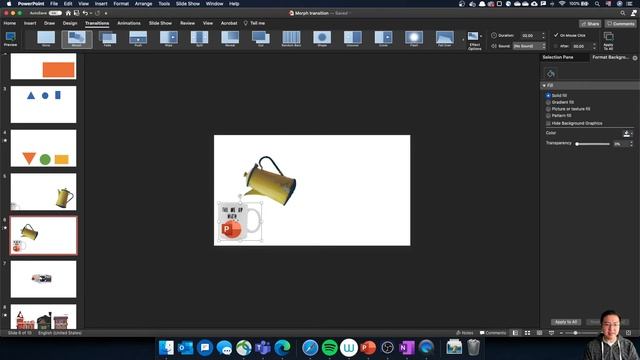Apply the Cut transition
Viewport: 640px width, 360px height.
coord(260,39)
